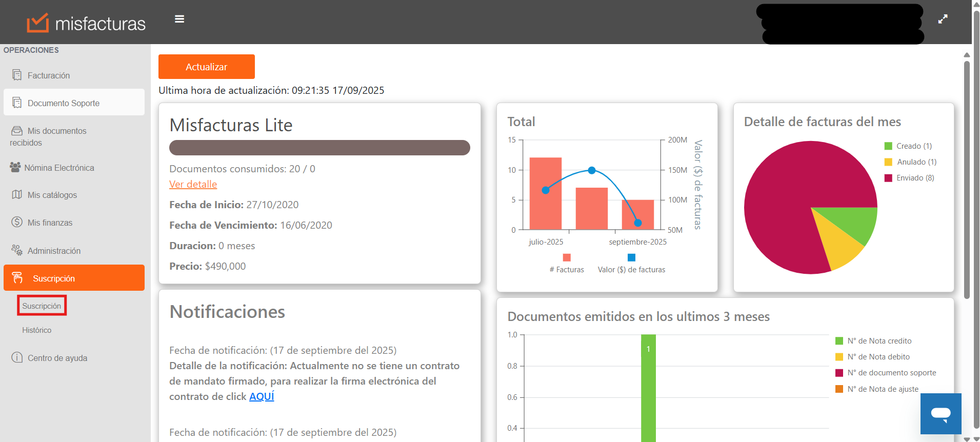Expand the Documento Soporte menu
Viewport: 980px width, 442px height.
click(74, 103)
